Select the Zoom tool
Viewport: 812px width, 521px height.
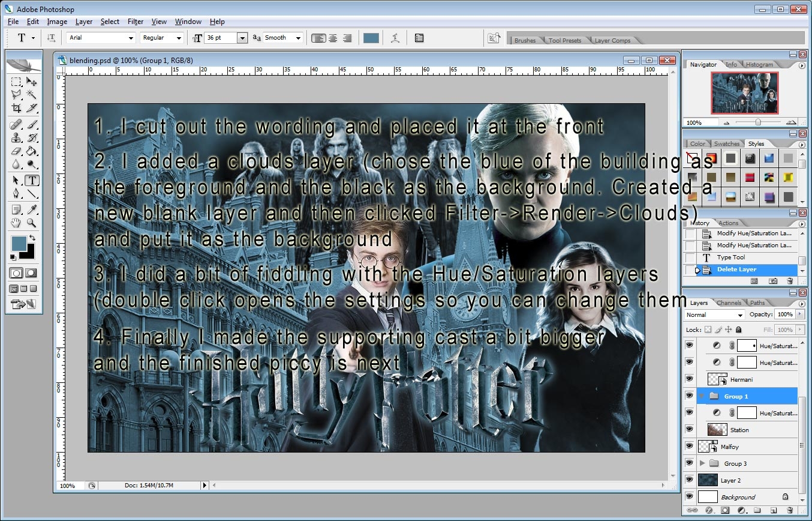click(32, 223)
